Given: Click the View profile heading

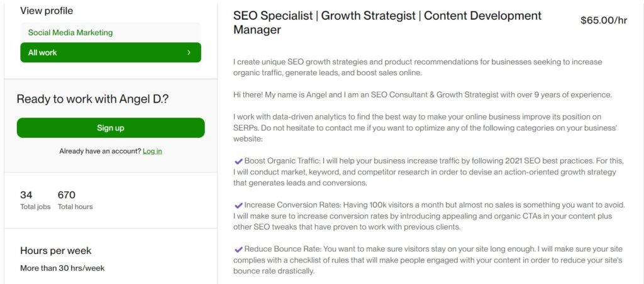Looking at the screenshot, I should (x=47, y=11).
